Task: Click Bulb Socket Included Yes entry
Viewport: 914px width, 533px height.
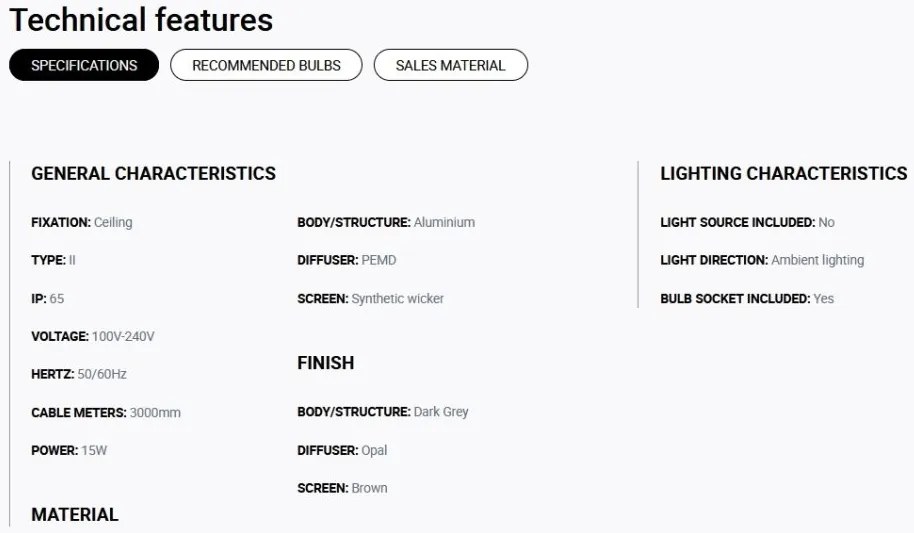Action: [747, 298]
